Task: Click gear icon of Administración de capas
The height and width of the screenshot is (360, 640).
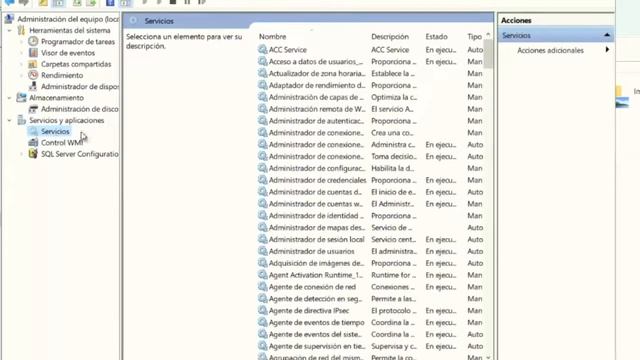Action: (x=262, y=97)
